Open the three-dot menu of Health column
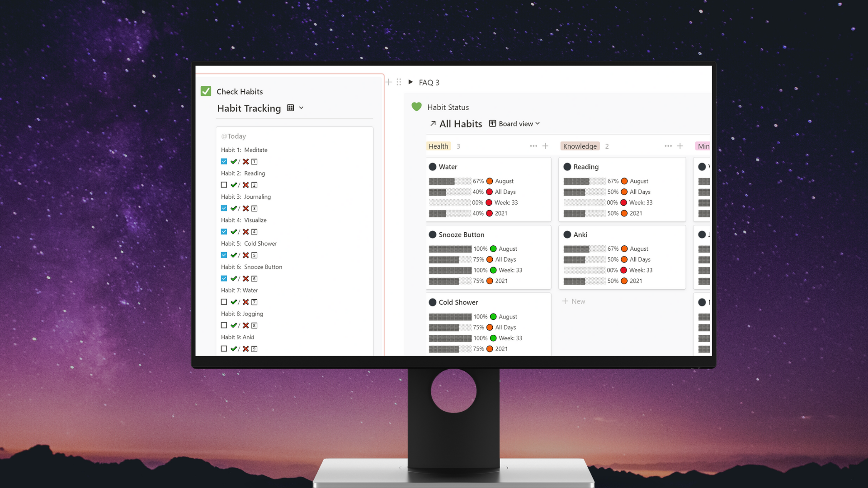This screenshot has width=868, height=488. pyautogui.click(x=533, y=146)
